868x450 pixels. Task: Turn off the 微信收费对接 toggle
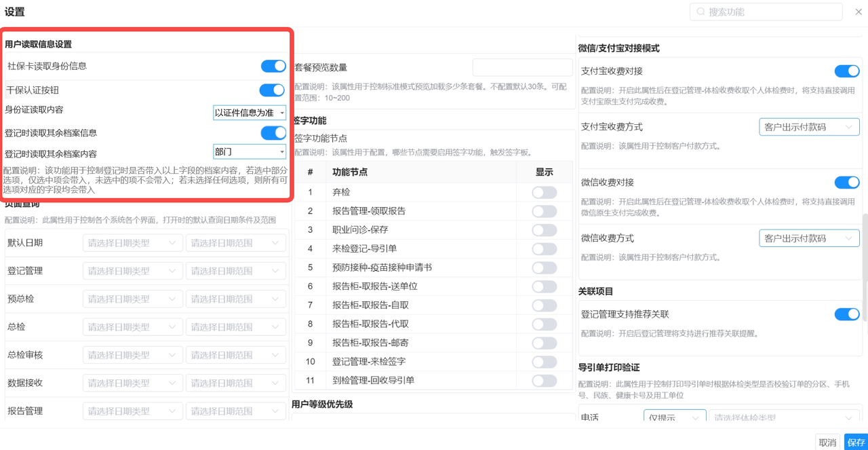coord(846,183)
